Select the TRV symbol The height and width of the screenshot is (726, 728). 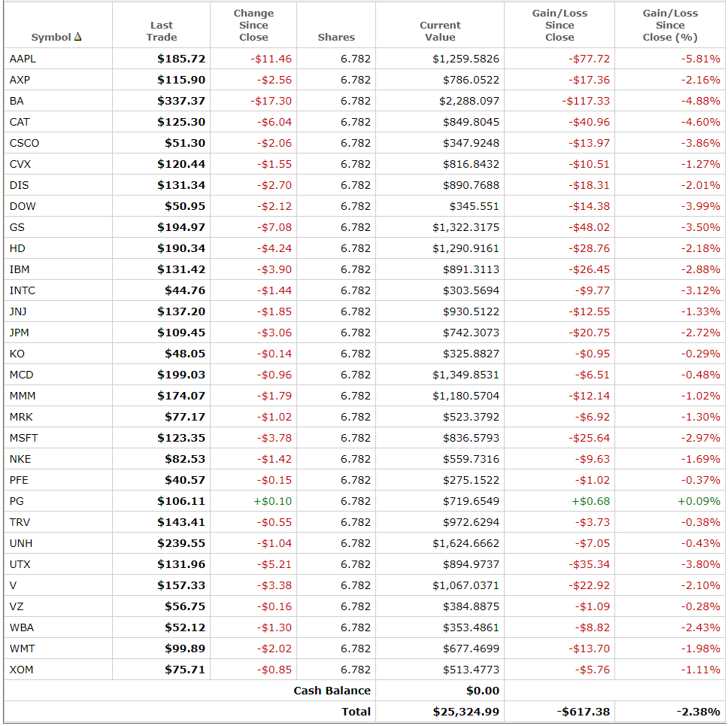(x=20, y=522)
